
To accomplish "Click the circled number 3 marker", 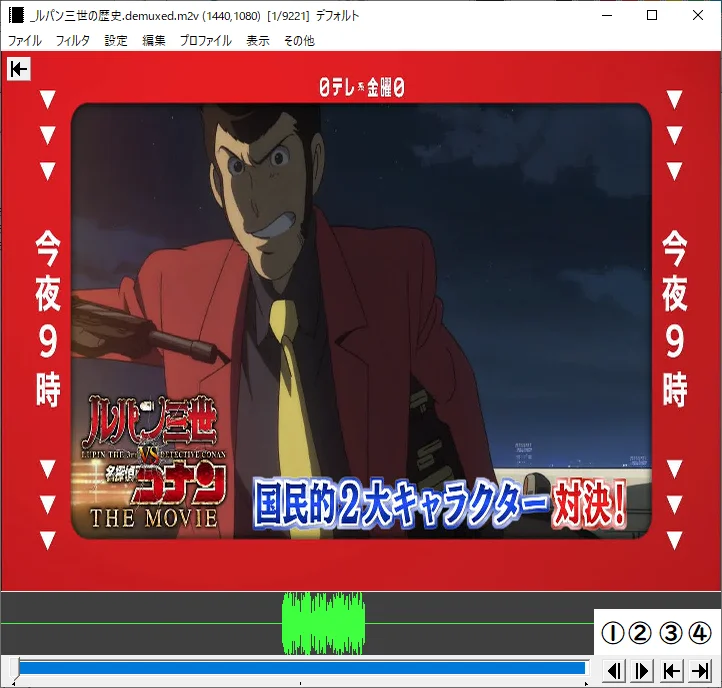I will click(671, 633).
